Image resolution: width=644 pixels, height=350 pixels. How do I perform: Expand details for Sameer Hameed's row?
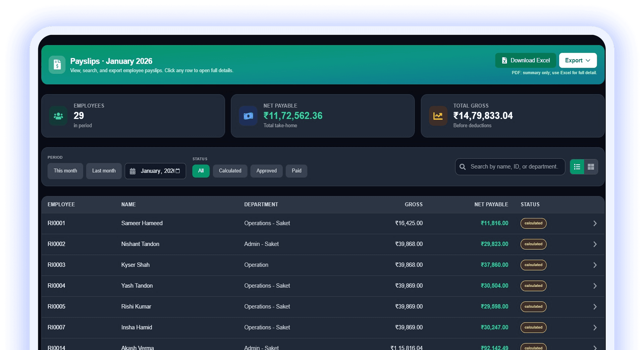(595, 223)
